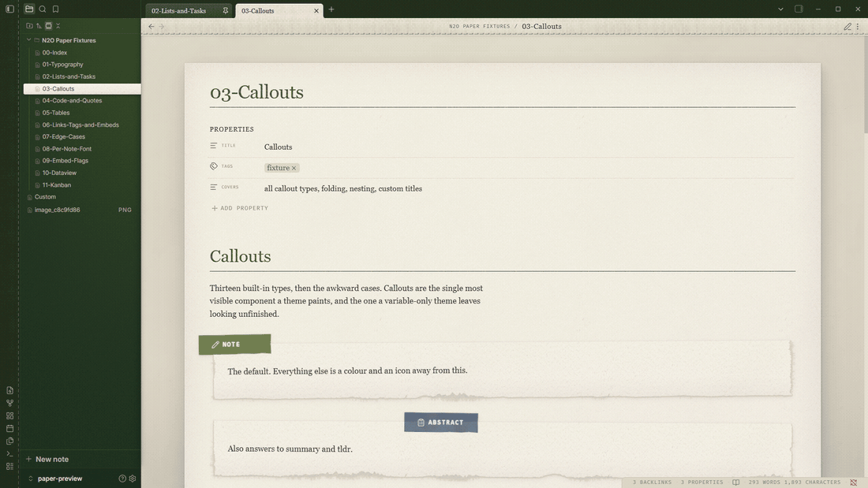
Task: Change the file sort order
Action: click(39, 25)
